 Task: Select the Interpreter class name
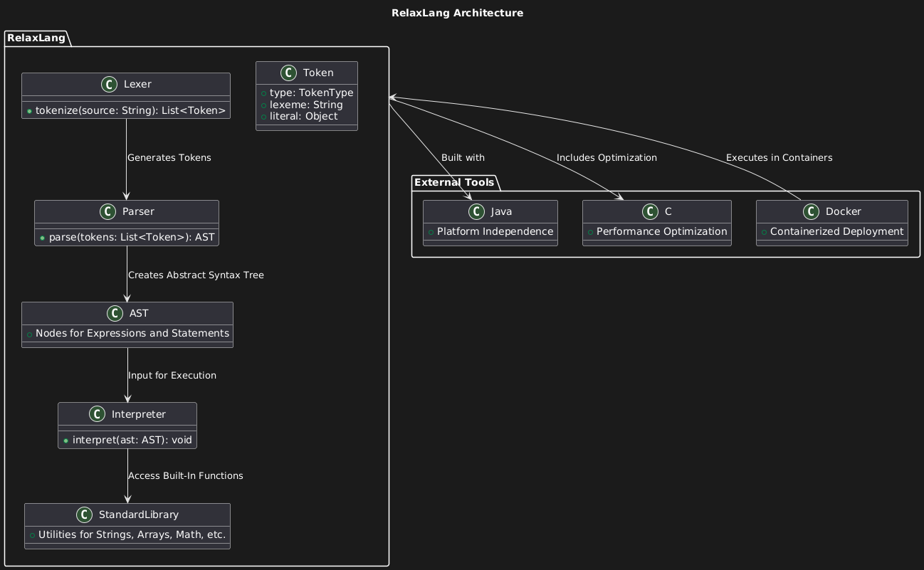[139, 413]
